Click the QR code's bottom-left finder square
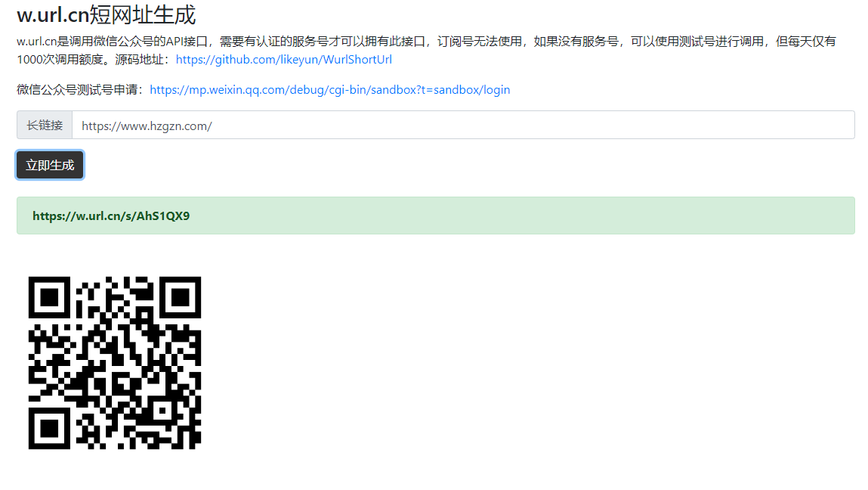This screenshot has width=868, height=490. coord(50,428)
